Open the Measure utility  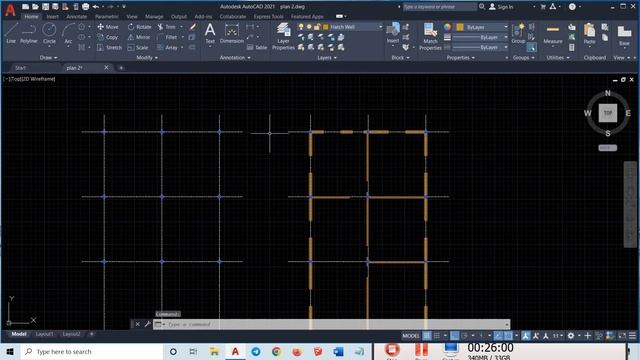point(553,34)
